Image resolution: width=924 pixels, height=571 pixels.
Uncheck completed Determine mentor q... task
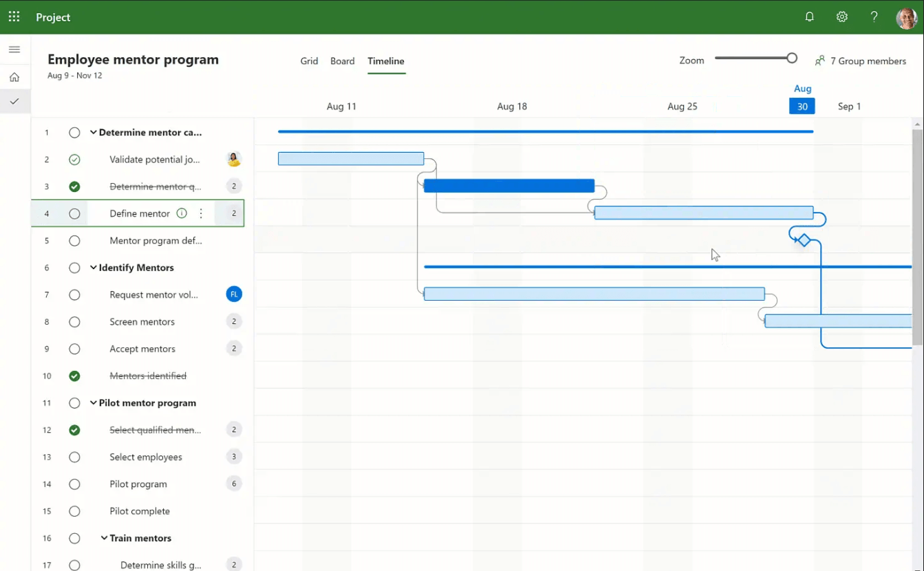pos(74,186)
